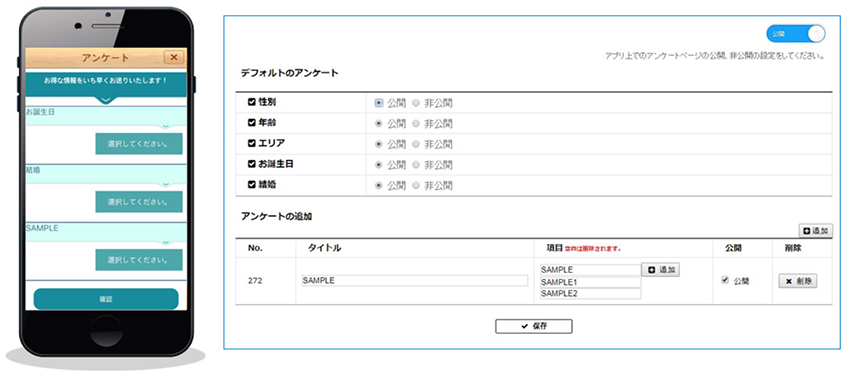The width and height of the screenshot is (850, 373).
Task: Select 公開 radio for 結婚
Action: point(378,185)
